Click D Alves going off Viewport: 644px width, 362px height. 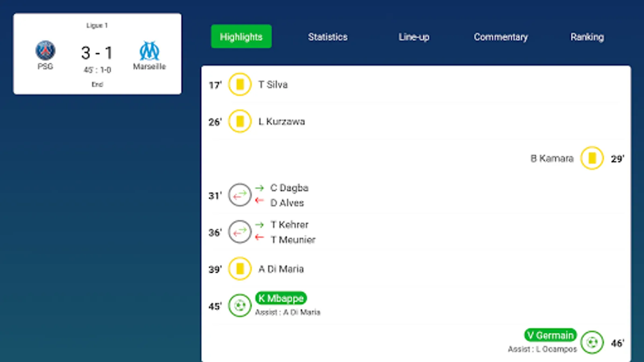tap(287, 203)
